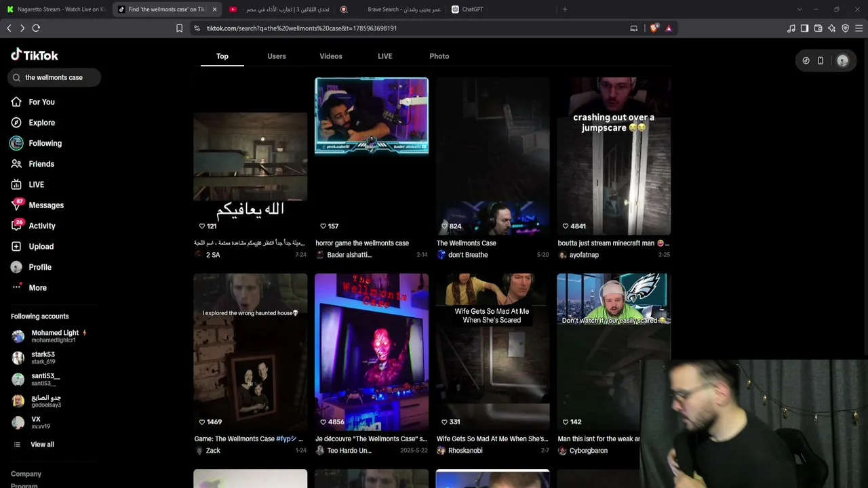The image size is (868, 488).
Task: Select the Users results tab
Action: coord(277,56)
